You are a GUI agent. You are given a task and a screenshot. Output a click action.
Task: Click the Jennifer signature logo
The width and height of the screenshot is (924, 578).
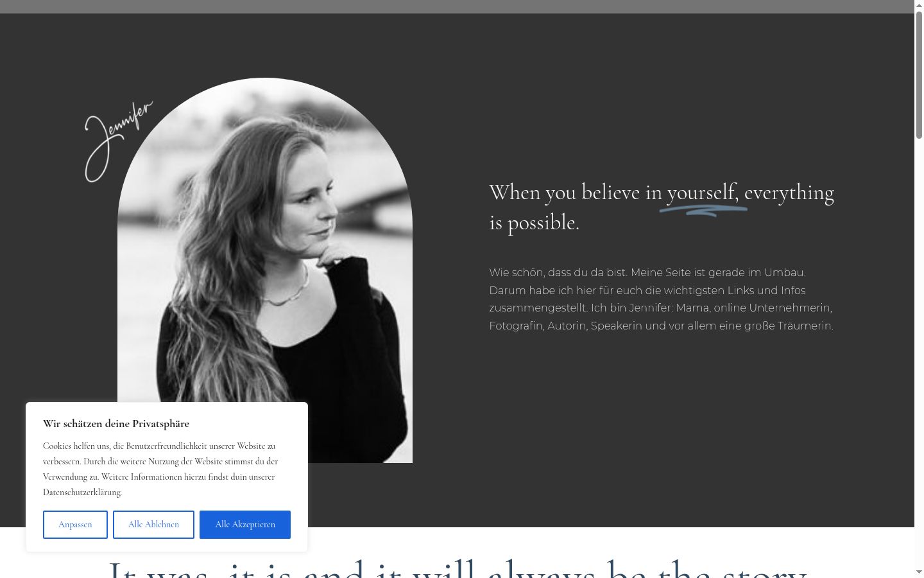click(118, 141)
